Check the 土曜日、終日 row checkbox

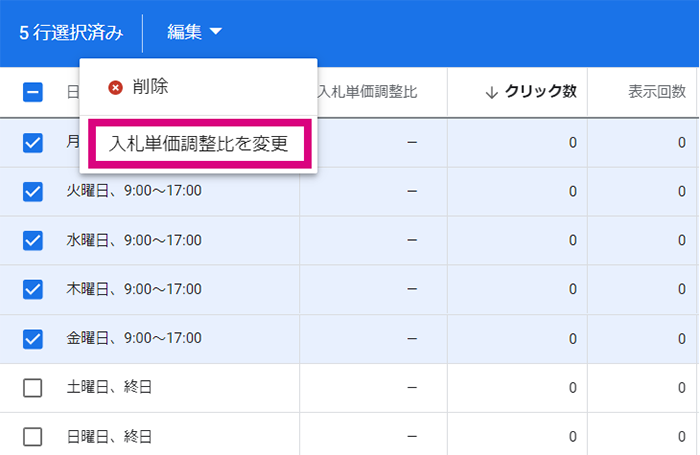tap(33, 388)
